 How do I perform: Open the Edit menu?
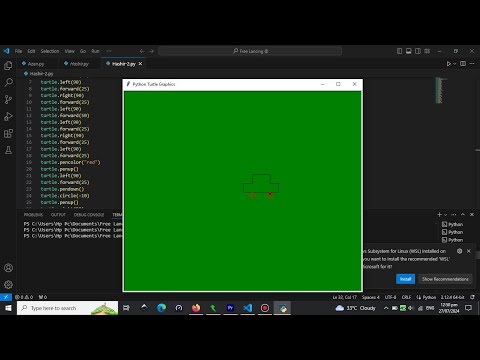(31, 51)
